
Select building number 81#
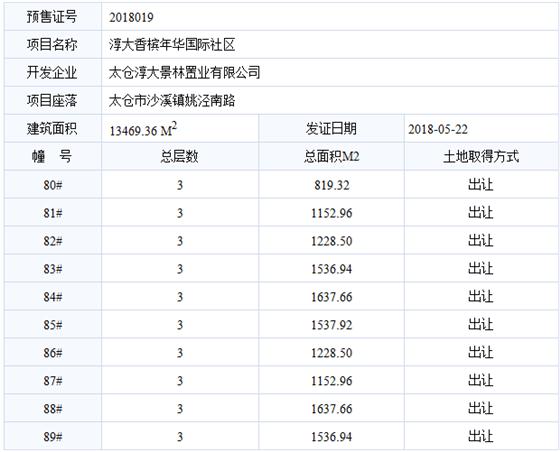[53, 213]
